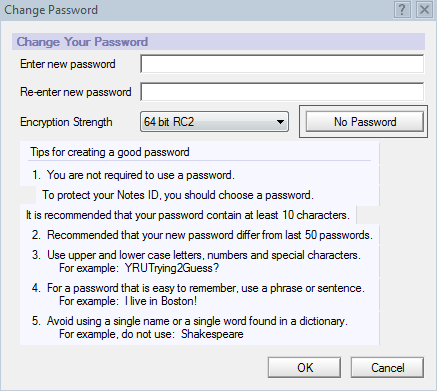Focus the Re-enter new password field

point(282,92)
